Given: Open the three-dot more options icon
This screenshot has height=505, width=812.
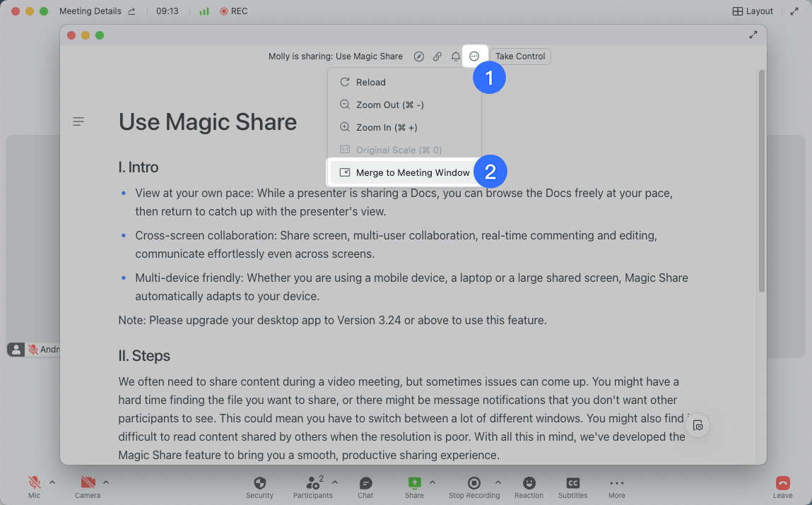Looking at the screenshot, I should click(474, 57).
